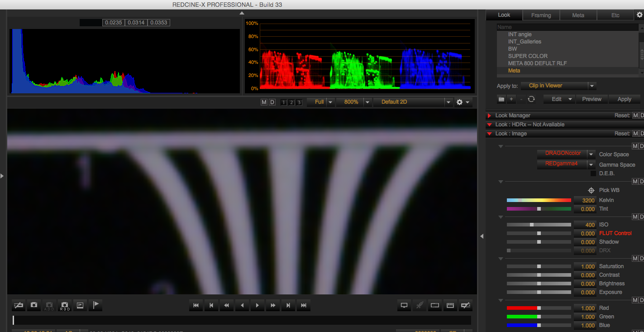Open the DRAGONcolor Color Space dropdown
Image resolution: width=644 pixels, height=332 pixels.
(566, 154)
